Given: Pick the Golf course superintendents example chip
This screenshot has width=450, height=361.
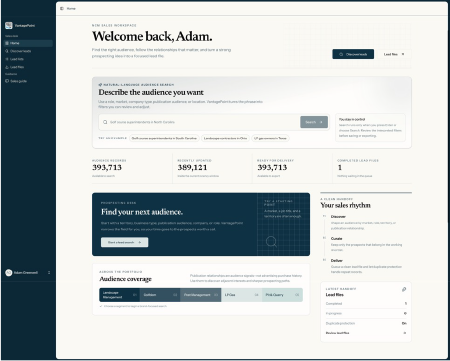Looking at the screenshot, I should (164, 138).
